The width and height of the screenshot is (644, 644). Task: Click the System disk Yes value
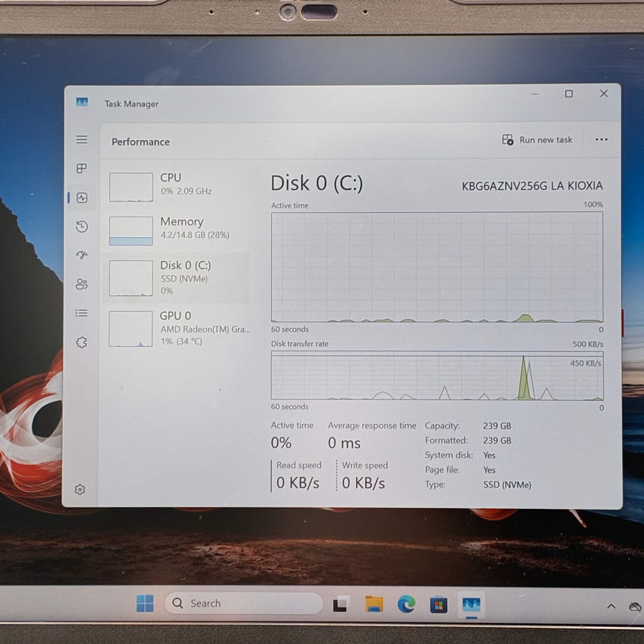tap(489, 455)
